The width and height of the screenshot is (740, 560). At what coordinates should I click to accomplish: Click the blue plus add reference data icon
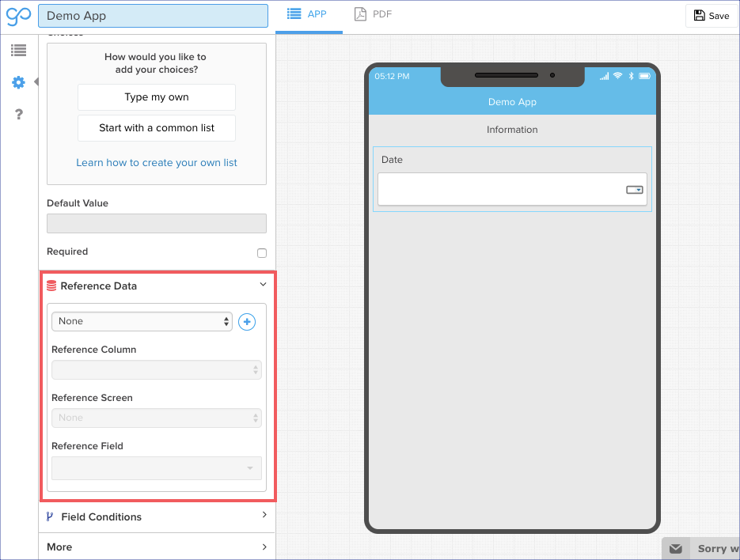[x=247, y=322]
